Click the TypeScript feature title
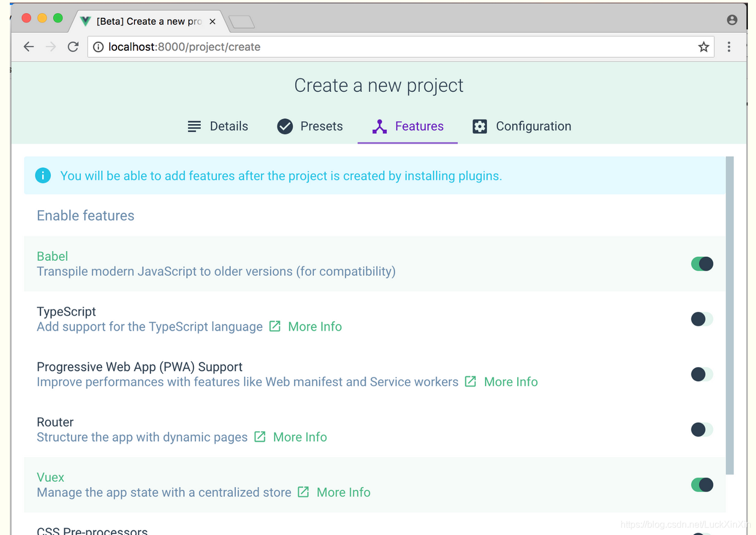 click(x=66, y=312)
